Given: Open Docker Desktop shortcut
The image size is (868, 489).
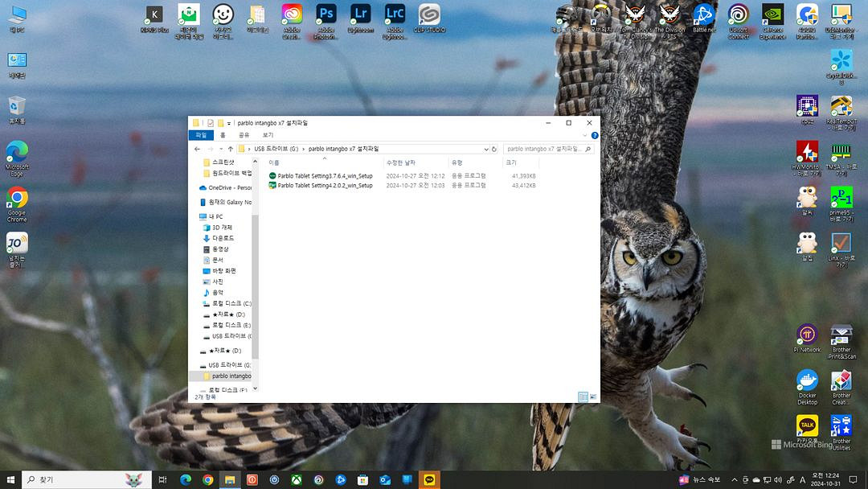Looking at the screenshot, I should point(807,387).
